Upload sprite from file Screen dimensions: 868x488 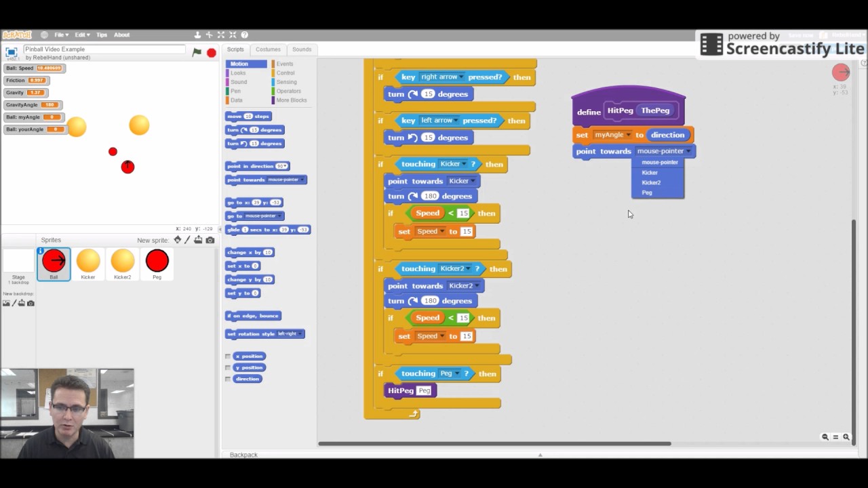pos(198,240)
